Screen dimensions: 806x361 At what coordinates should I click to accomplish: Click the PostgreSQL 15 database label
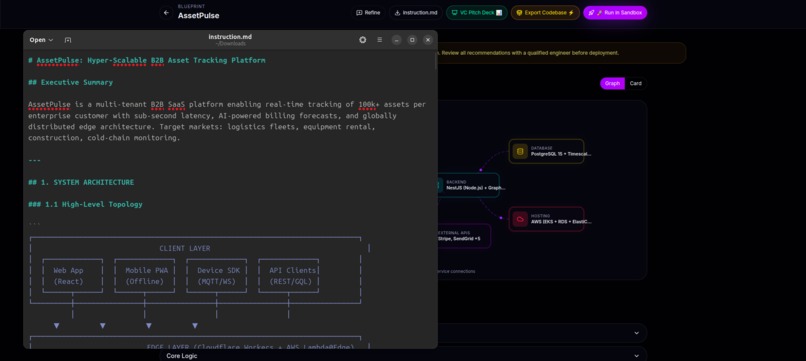click(x=561, y=154)
